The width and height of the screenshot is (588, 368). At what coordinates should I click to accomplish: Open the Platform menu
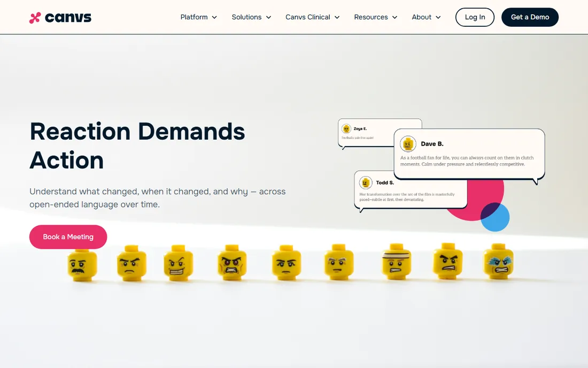click(x=194, y=17)
